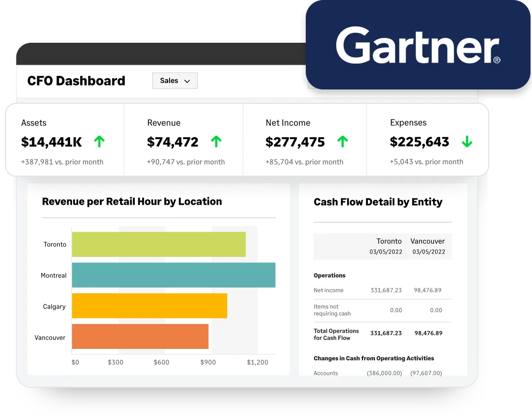
Task: Click the Vancouver orange bar
Action: [140, 336]
